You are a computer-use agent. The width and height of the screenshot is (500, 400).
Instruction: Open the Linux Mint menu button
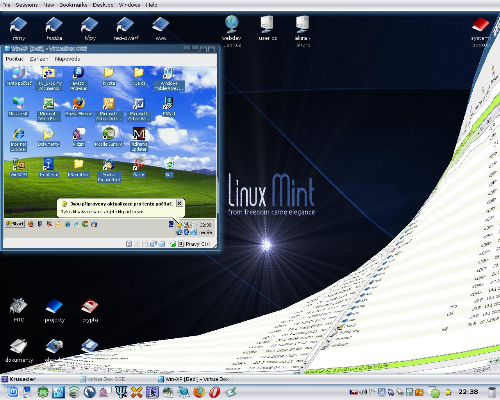[12, 392]
